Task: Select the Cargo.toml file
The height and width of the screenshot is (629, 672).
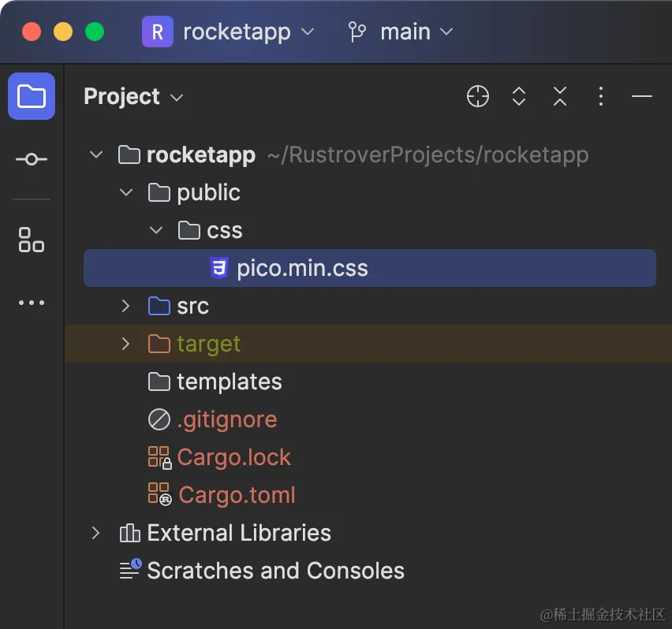Action: pyautogui.click(x=236, y=495)
